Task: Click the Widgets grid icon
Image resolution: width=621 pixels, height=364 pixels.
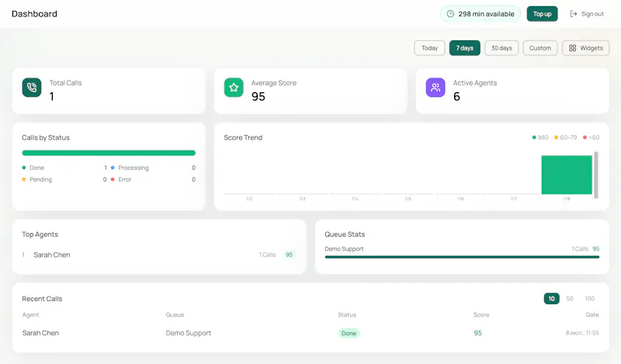Action: (x=572, y=48)
